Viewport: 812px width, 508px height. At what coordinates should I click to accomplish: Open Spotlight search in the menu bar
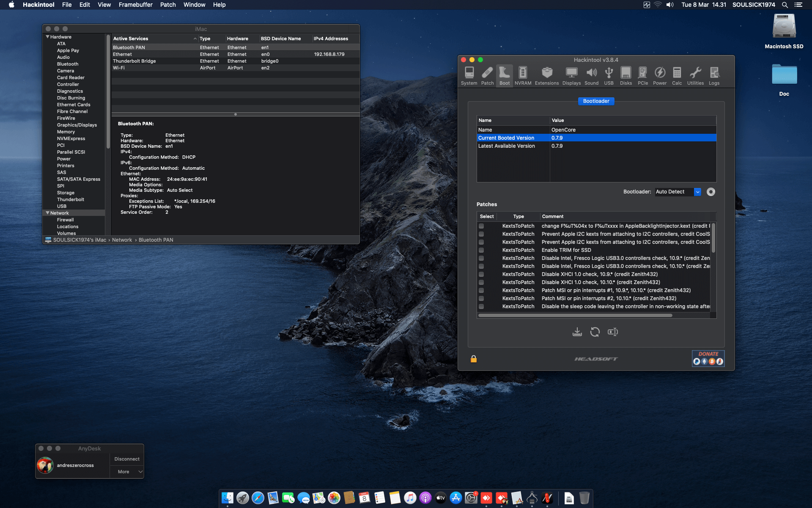[x=785, y=5]
